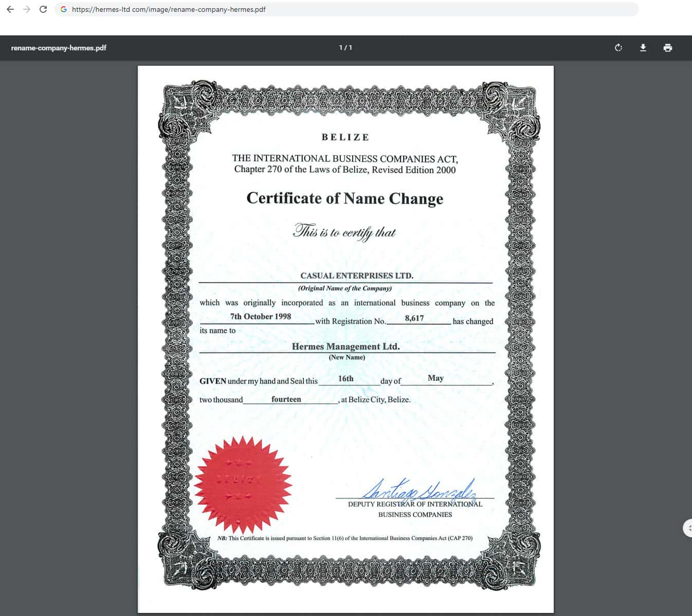Click the browser forward arrow
692x616 pixels.
point(27,9)
